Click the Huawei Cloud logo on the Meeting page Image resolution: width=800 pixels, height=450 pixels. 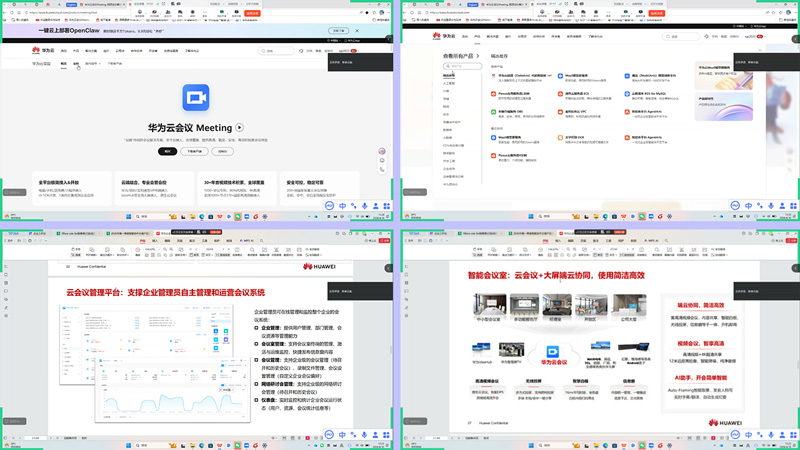(39, 50)
